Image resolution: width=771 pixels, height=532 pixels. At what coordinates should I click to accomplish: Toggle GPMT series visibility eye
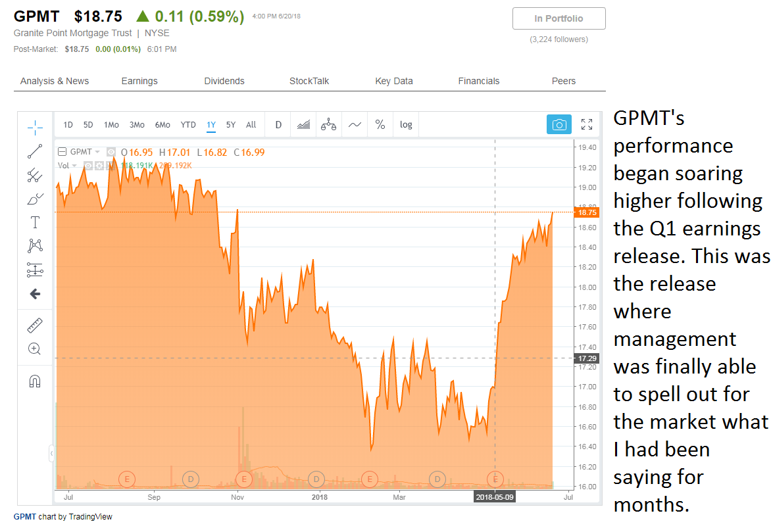111,152
